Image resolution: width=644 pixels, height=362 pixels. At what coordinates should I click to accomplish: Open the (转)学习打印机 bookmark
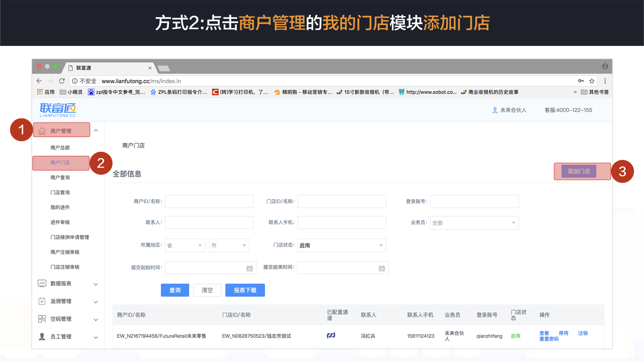click(240, 92)
